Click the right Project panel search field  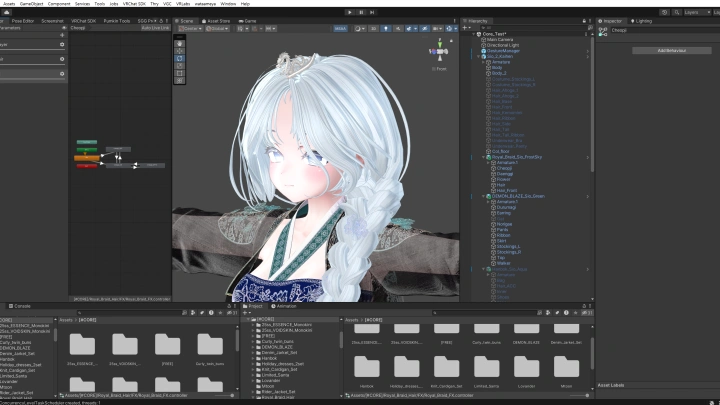click(x=484, y=313)
